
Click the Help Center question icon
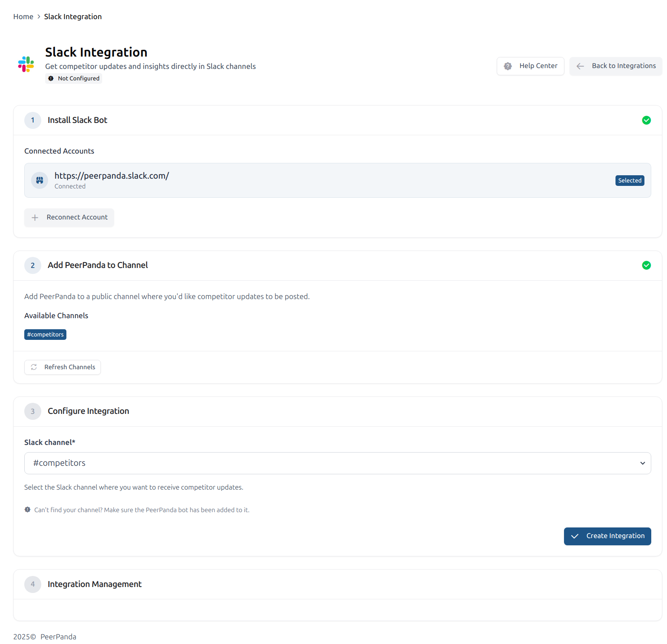coord(507,66)
